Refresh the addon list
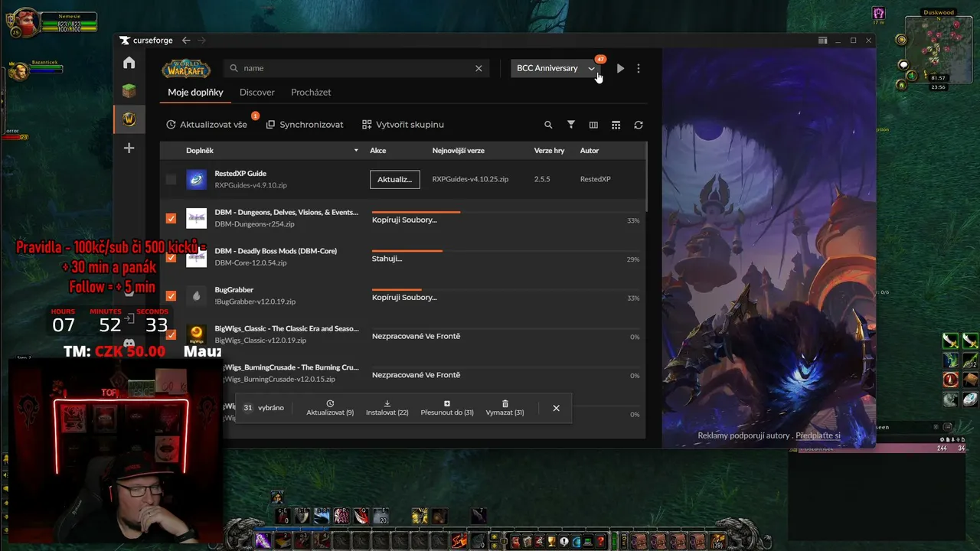 pos(639,125)
